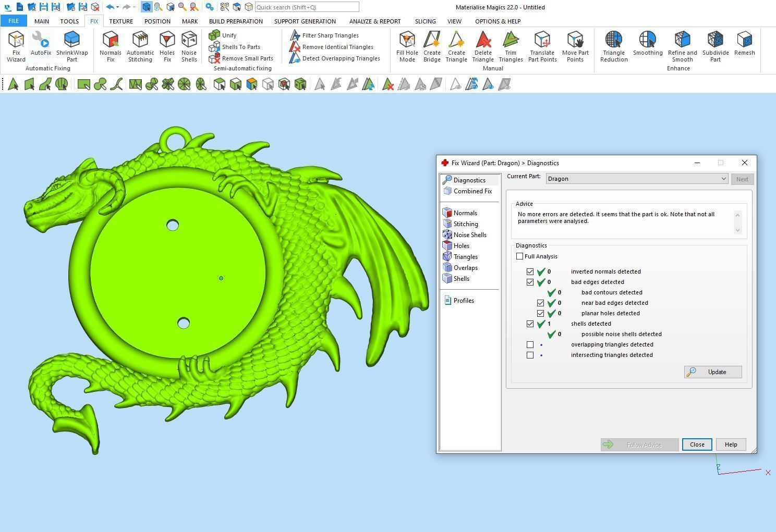
Task: Open SUPPORT GENERATION tab
Action: 305,21
